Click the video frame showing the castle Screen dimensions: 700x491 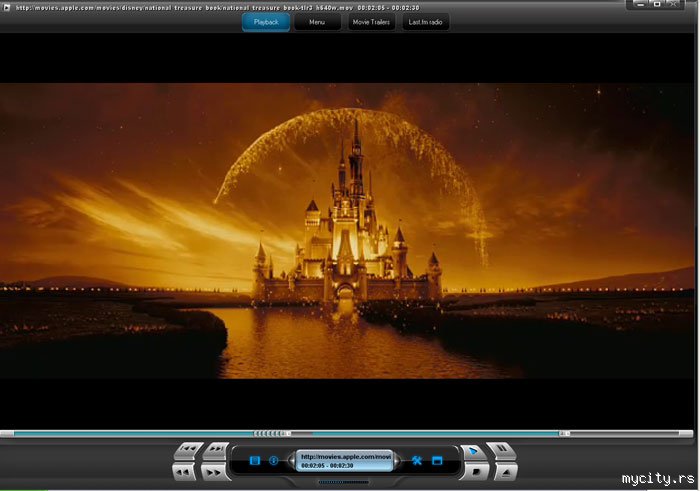point(347,231)
